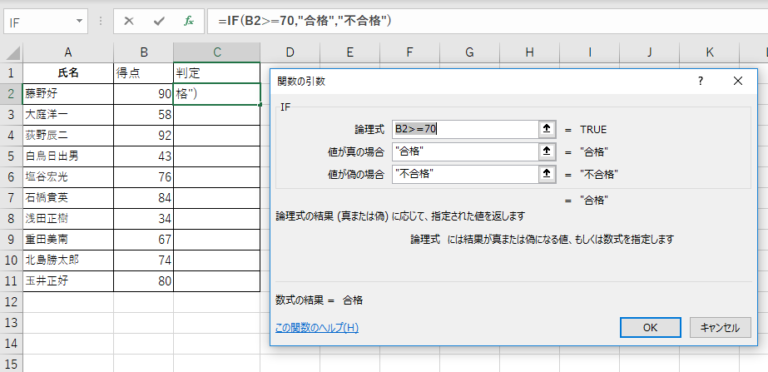Image resolution: width=768 pixels, height=372 pixels.
Task: Open the Name Box dropdown arrow
Action: pyautogui.click(x=79, y=22)
